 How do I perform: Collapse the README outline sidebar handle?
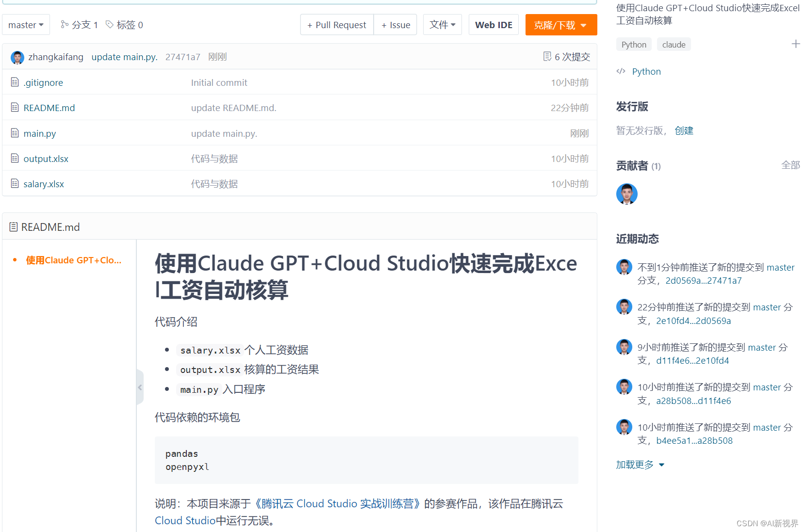(140, 387)
